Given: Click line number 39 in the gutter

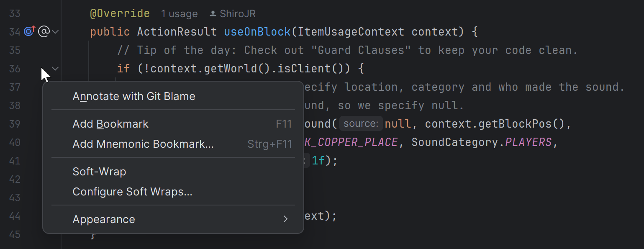Looking at the screenshot, I should click(x=15, y=124).
